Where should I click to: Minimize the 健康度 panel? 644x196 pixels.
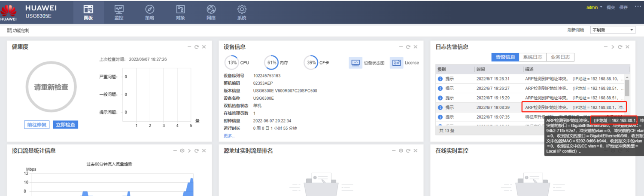[189, 47]
